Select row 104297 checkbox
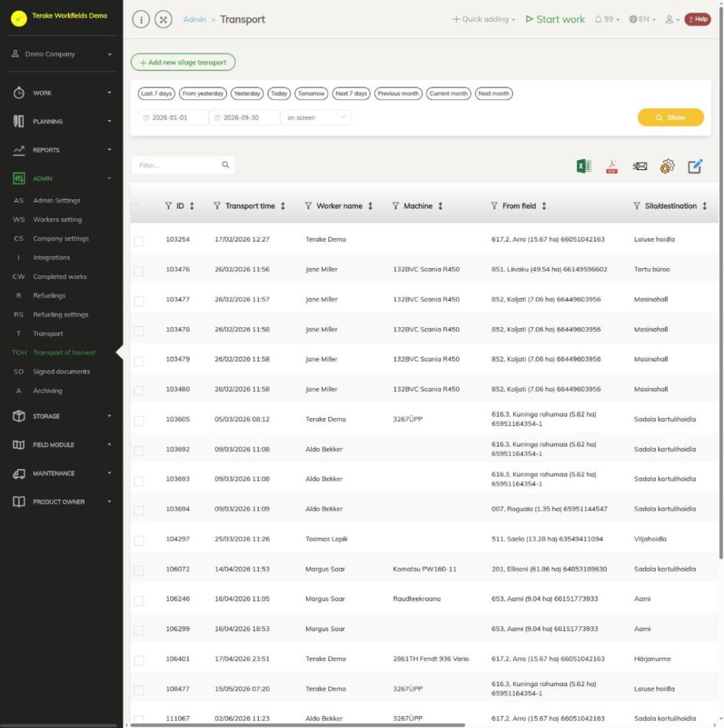Screen dimensions: 724x728 coord(139,540)
